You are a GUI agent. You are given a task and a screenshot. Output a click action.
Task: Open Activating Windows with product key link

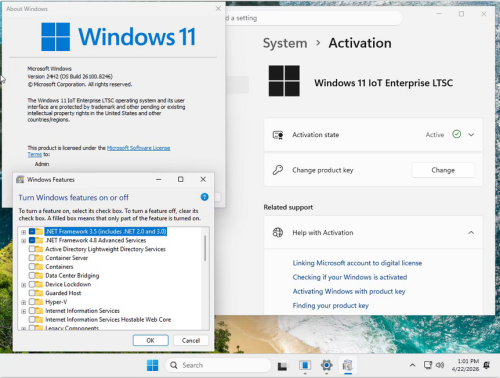(x=349, y=291)
